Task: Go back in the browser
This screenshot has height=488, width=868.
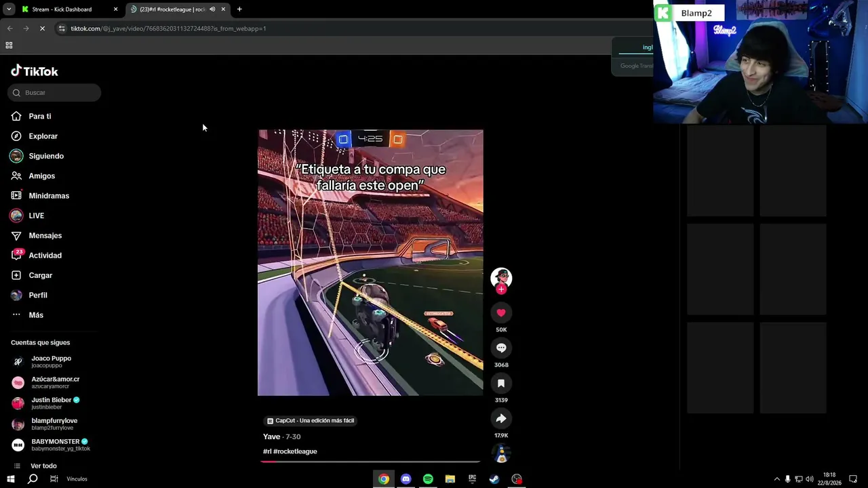Action: point(9,28)
